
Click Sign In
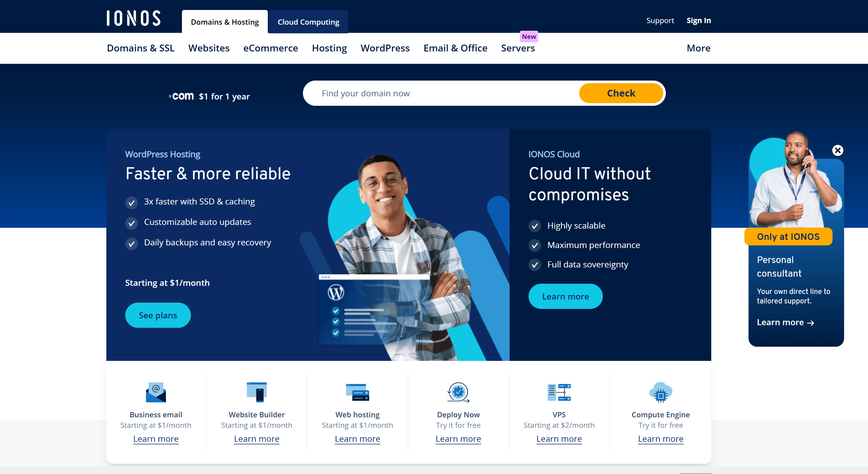coord(699,20)
